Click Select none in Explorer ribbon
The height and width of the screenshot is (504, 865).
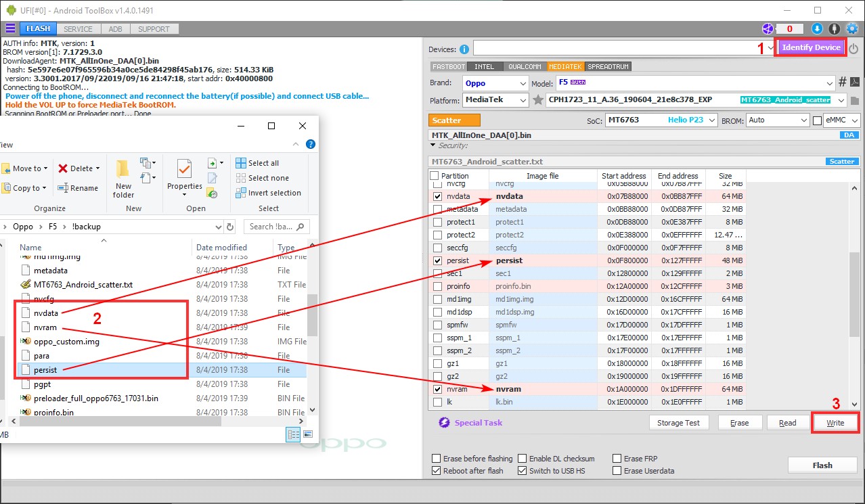pos(262,178)
